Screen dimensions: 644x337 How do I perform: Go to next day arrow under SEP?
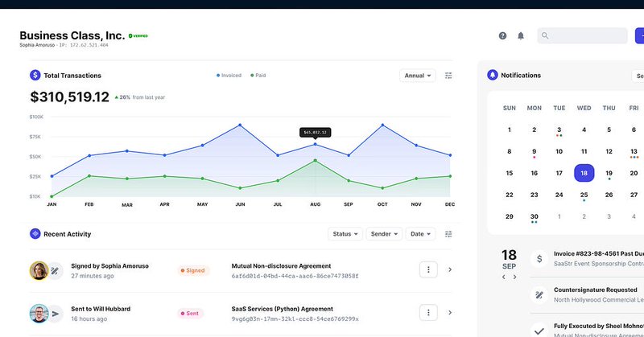(x=514, y=277)
